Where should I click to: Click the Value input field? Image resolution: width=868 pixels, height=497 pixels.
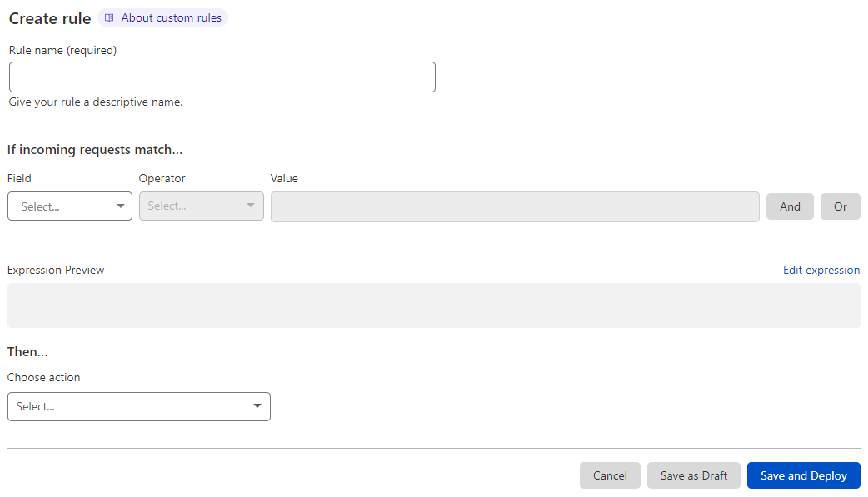pos(515,206)
